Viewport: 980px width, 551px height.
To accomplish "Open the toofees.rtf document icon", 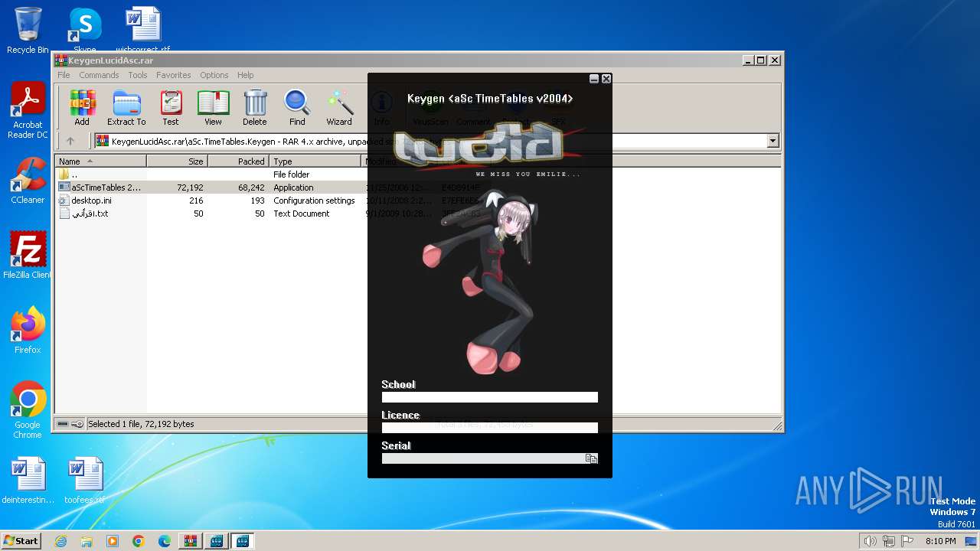I will (84, 481).
